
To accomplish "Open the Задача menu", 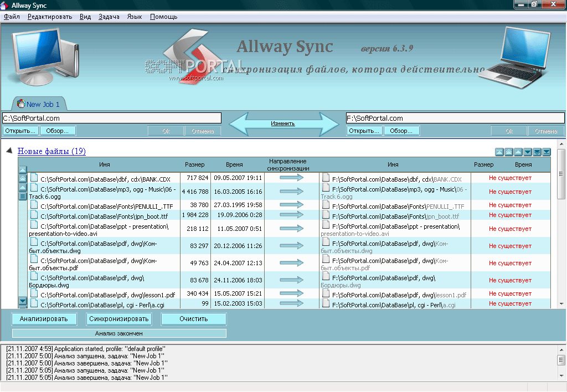I will (109, 17).
